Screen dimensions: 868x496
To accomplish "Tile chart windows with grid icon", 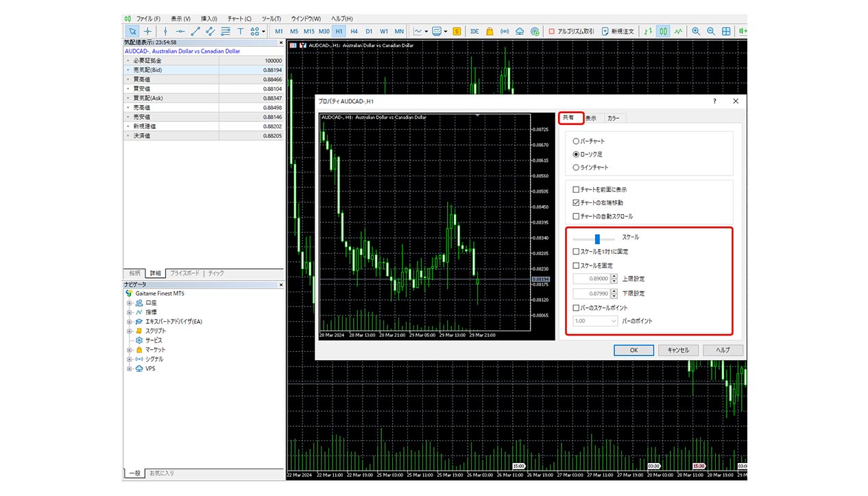I will tap(726, 32).
